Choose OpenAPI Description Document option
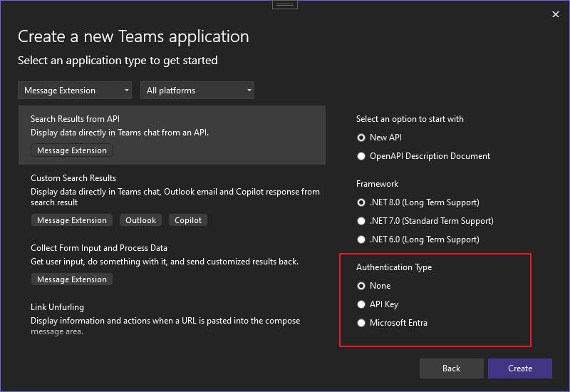Viewport: 570px width, 392px height. [x=423, y=156]
